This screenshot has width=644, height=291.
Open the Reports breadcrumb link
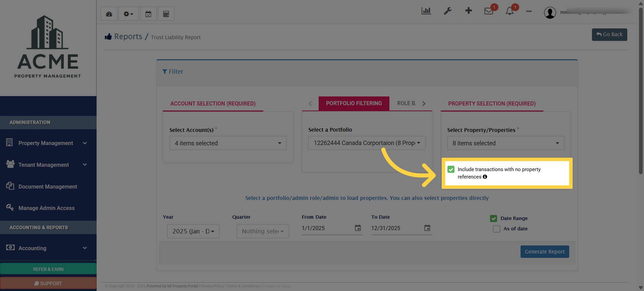coord(128,37)
